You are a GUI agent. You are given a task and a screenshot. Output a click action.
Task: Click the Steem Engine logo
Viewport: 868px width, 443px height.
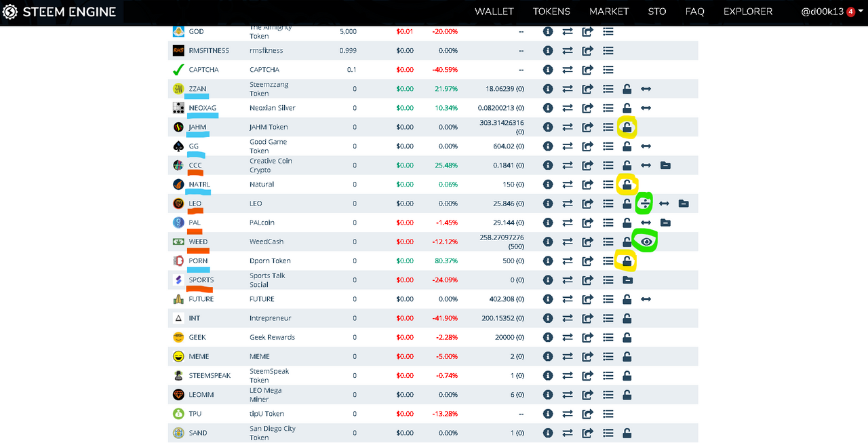click(x=60, y=12)
